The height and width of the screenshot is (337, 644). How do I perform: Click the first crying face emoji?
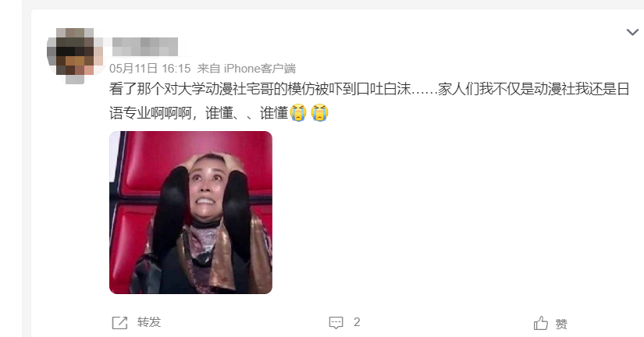pyautogui.click(x=298, y=113)
